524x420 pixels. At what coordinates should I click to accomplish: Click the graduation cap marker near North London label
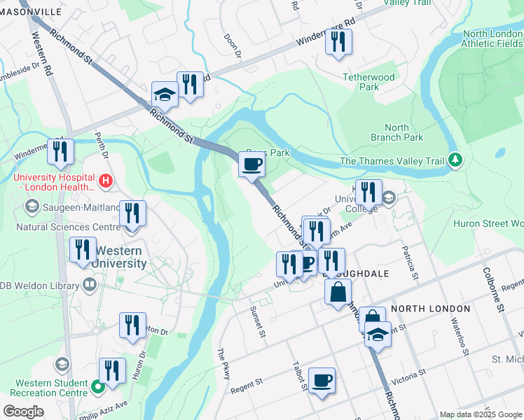click(x=378, y=336)
